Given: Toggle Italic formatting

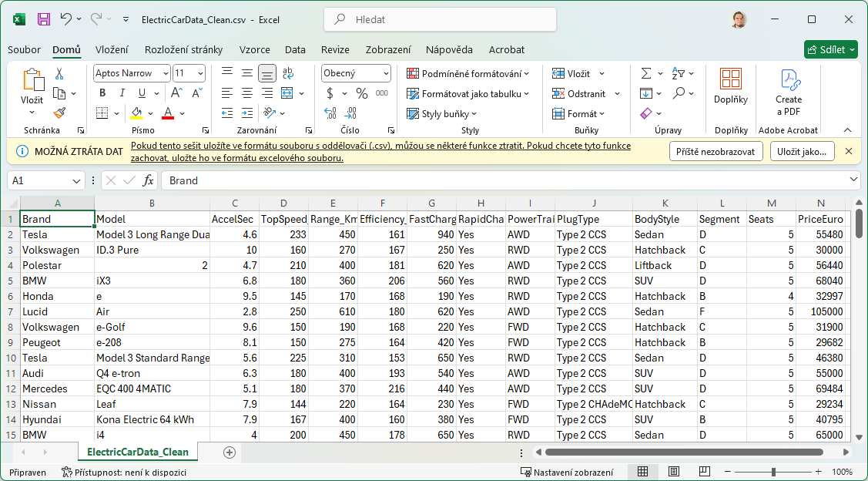Looking at the screenshot, I should 122,93.
